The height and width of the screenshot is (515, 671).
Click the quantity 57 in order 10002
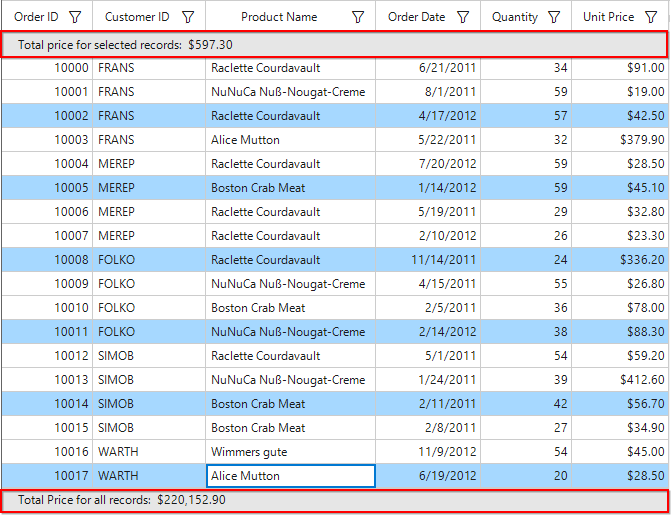[x=526, y=116]
